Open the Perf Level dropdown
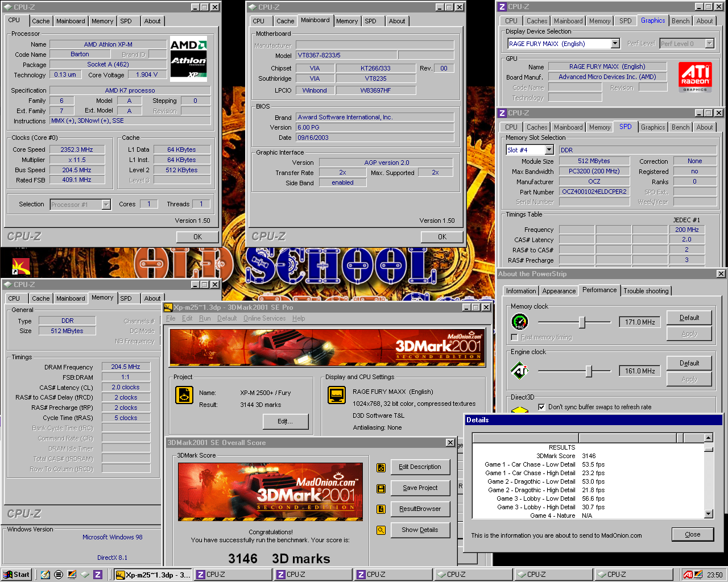The image size is (728, 582). click(709, 44)
